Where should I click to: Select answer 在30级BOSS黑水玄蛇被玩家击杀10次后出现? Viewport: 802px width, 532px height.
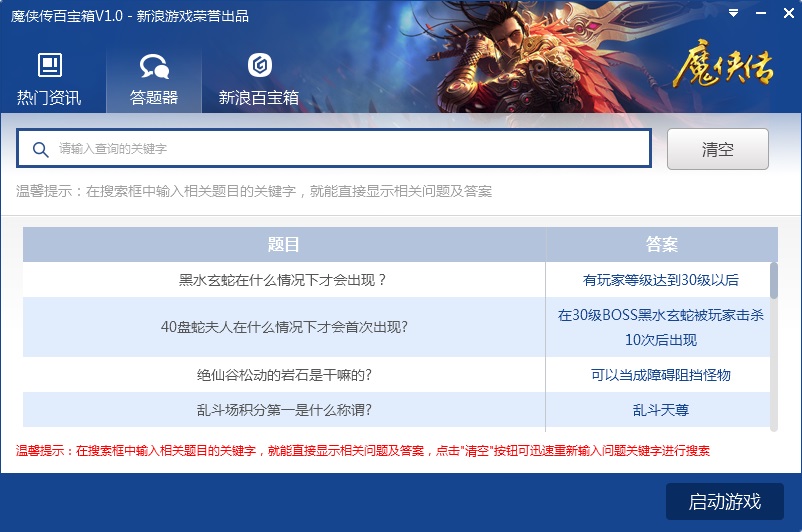click(x=661, y=327)
